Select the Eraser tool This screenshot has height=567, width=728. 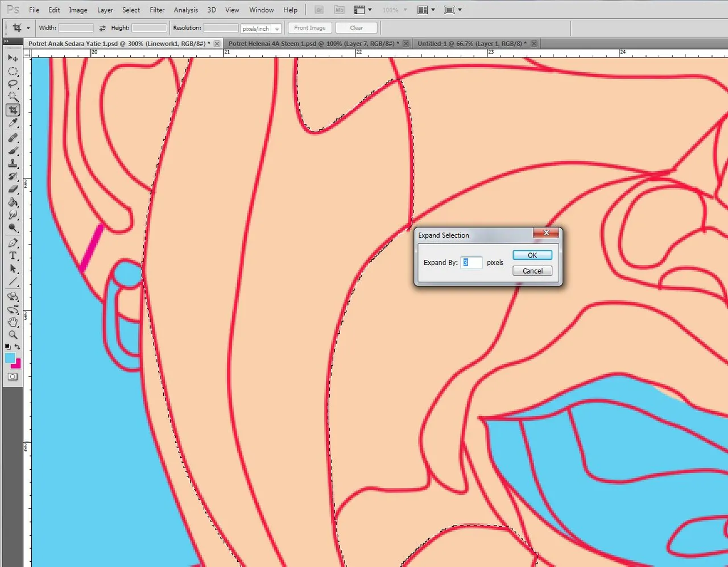13,189
